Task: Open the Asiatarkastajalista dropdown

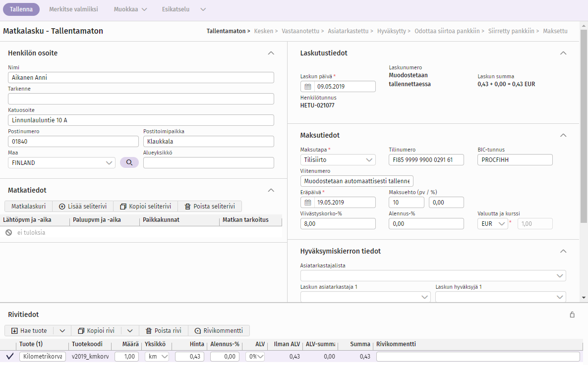Action: point(433,276)
